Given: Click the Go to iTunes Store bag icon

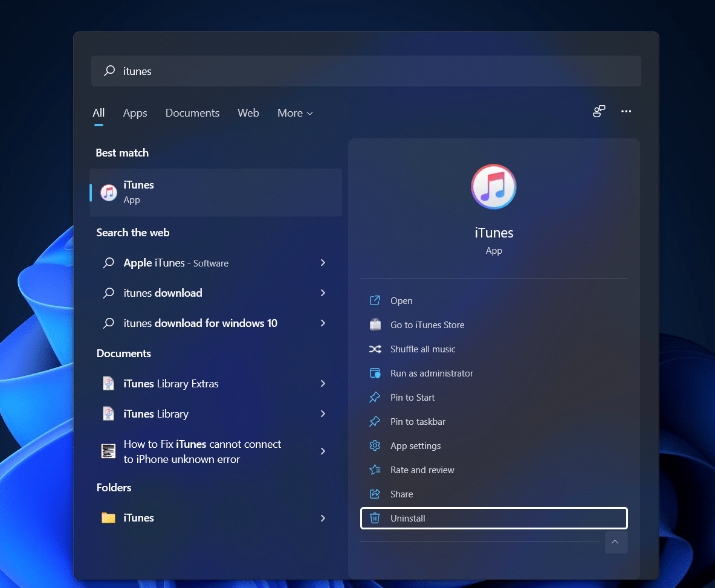Looking at the screenshot, I should tap(375, 325).
